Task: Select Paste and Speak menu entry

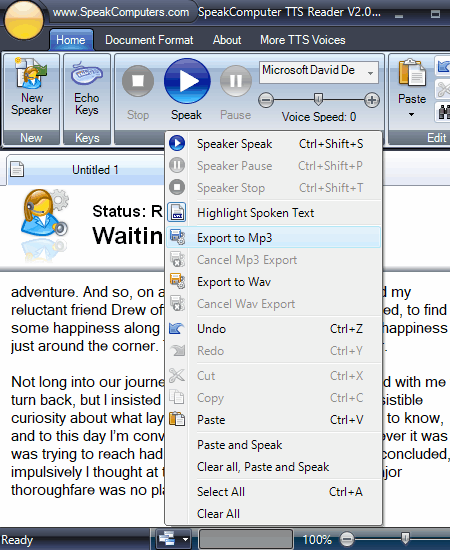Action: (x=273, y=445)
